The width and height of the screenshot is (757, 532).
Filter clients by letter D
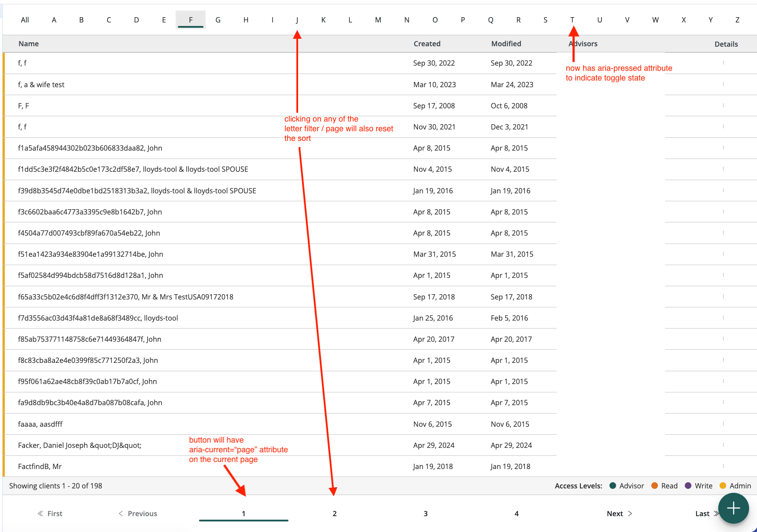(x=137, y=20)
